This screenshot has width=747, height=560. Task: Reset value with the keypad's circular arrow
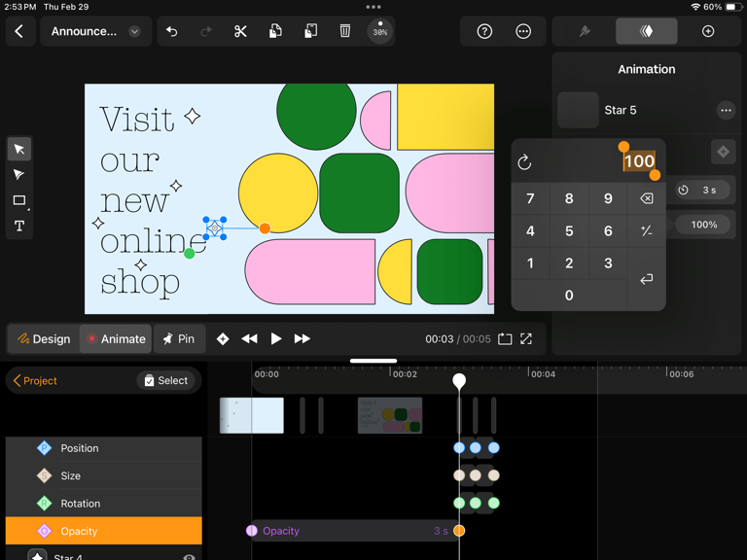tap(524, 162)
